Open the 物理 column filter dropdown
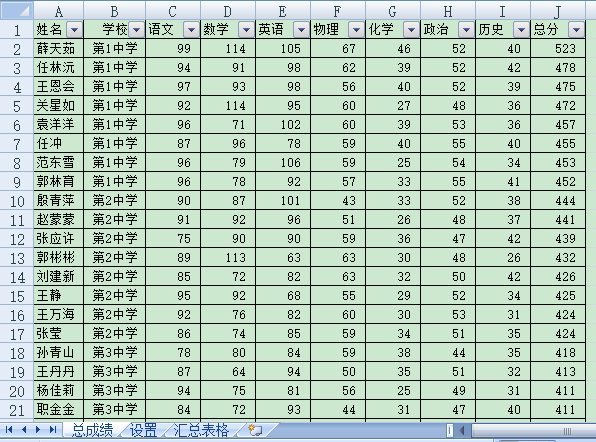The width and height of the screenshot is (596, 442). pos(357,29)
